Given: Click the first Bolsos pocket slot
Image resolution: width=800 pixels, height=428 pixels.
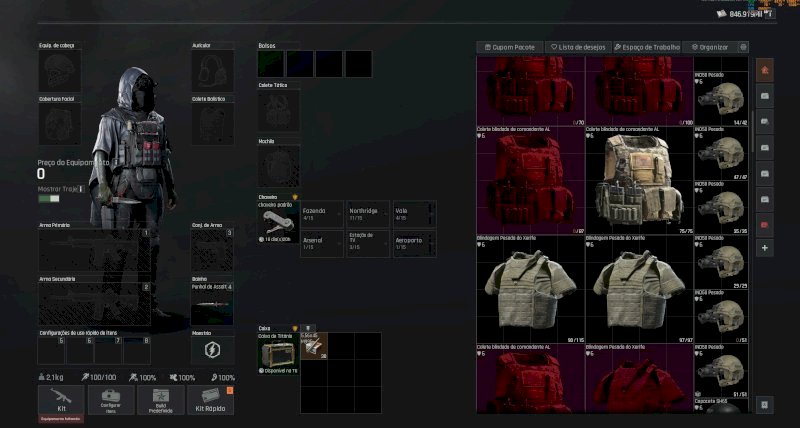Looking at the screenshot, I should 270,64.
